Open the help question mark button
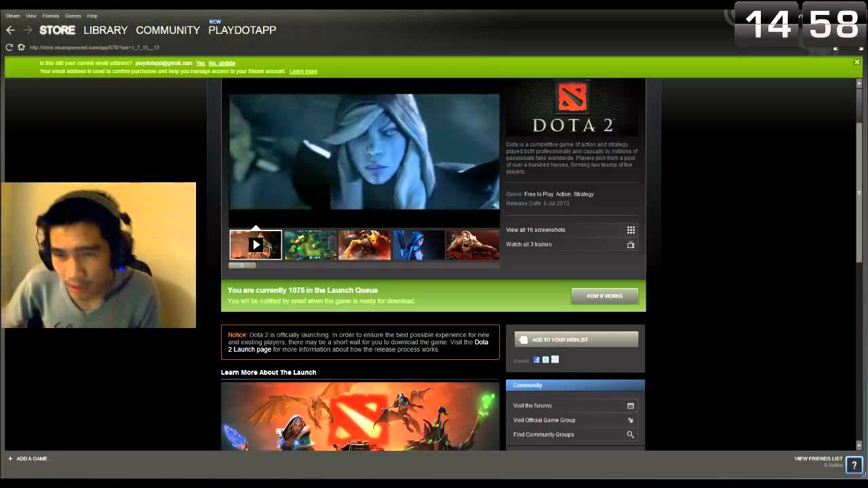Image resolution: width=868 pixels, height=488 pixels. point(854,464)
